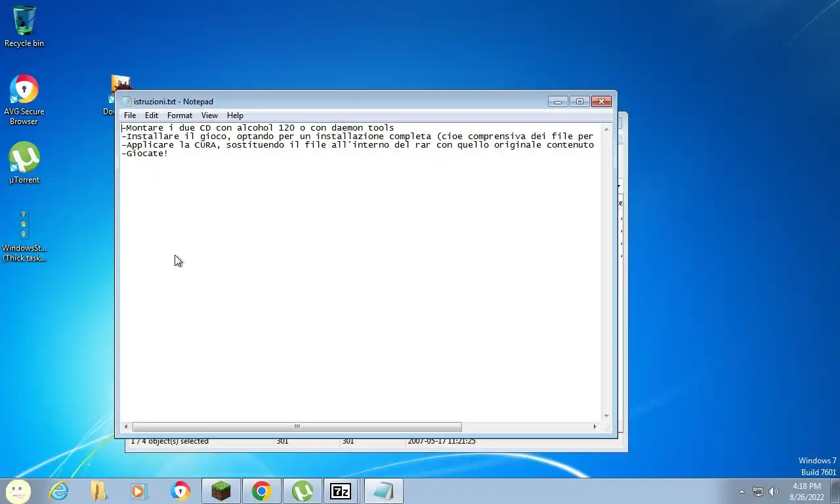Click the vertical scrollbar up arrow in Notepad
The image size is (840, 504).
tap(606, 129)
